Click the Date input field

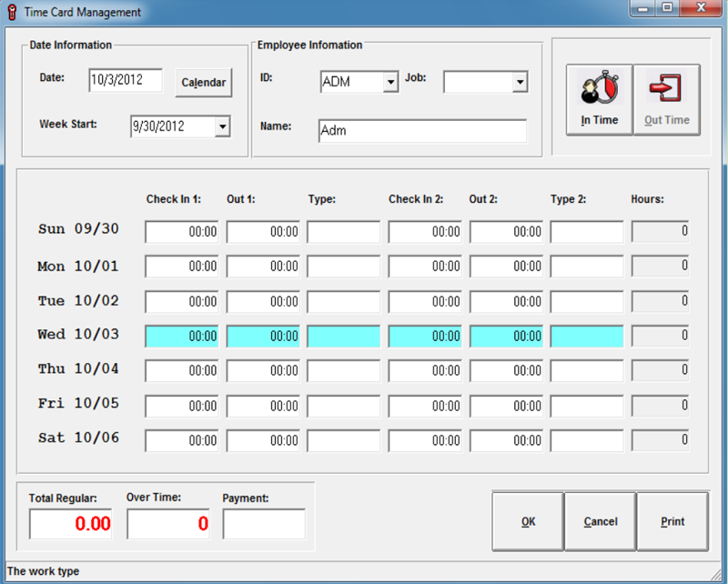pos(126,80)
